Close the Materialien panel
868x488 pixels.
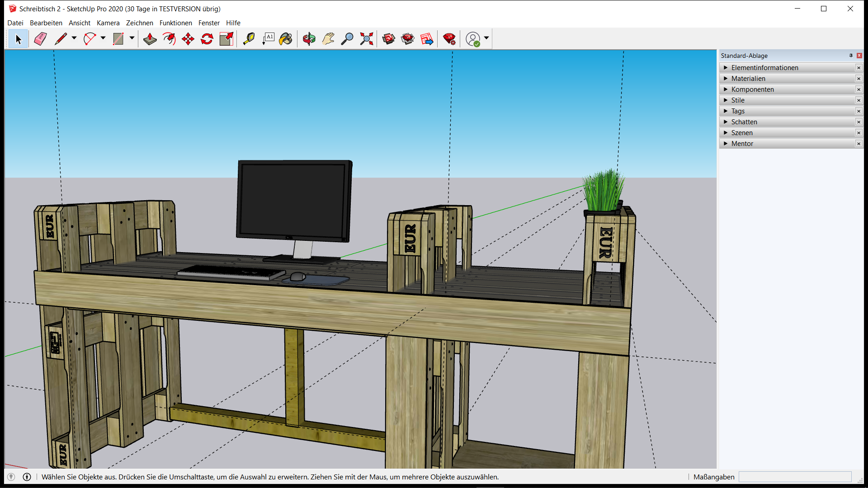pyautogui.click(x=859, y=79)
